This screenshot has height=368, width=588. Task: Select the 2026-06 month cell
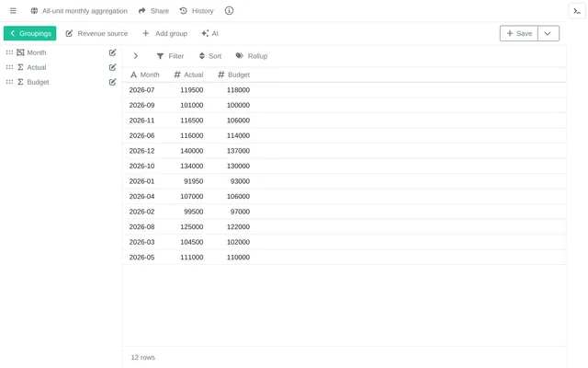click(141, 135)
